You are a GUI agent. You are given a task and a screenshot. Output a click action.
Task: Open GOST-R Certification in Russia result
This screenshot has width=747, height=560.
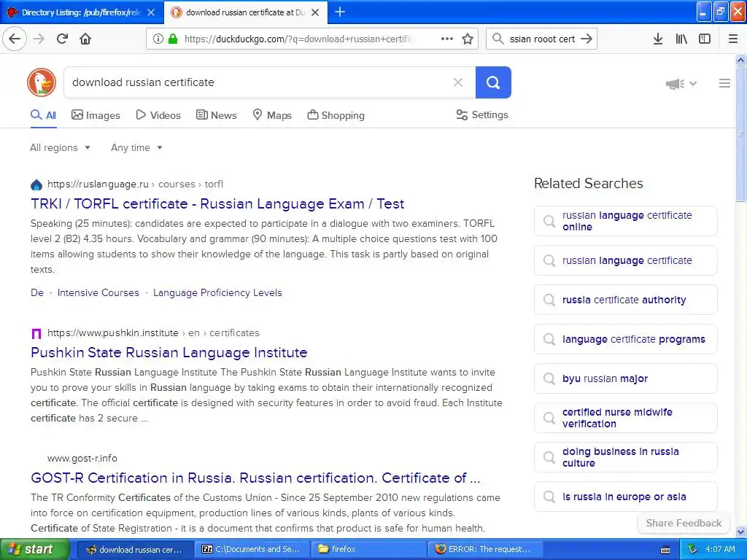pos(255,478)
